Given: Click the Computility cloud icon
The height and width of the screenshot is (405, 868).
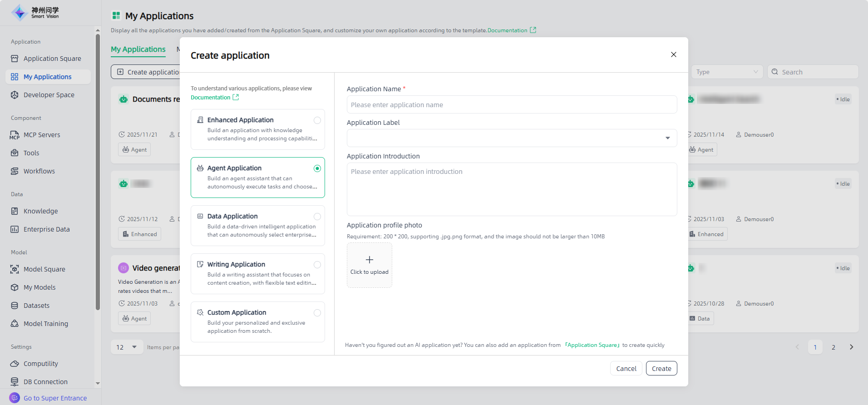Looking at the screenshot, I should coord(15,364).
